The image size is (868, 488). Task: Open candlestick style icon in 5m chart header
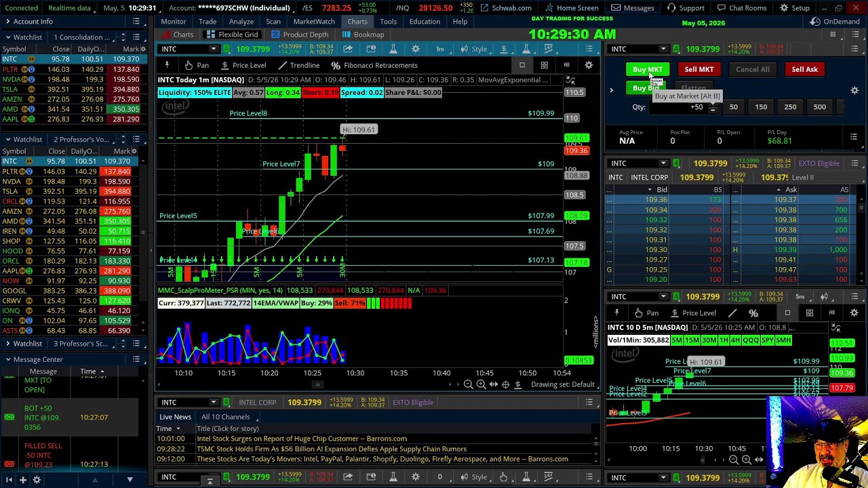pos(824,296)
